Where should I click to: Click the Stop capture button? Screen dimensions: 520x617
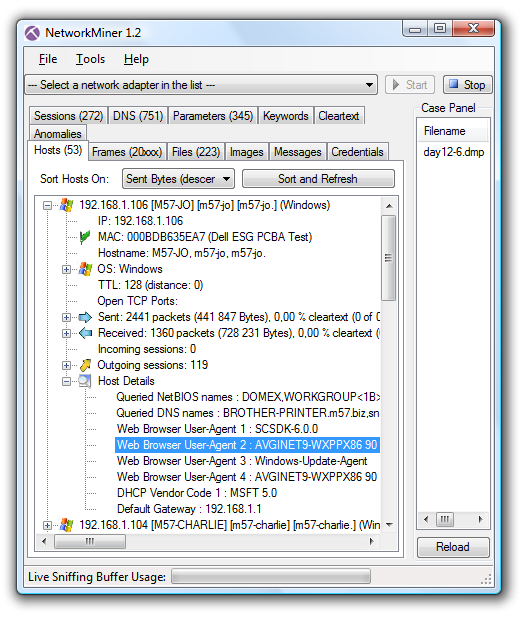click(468, 85)
